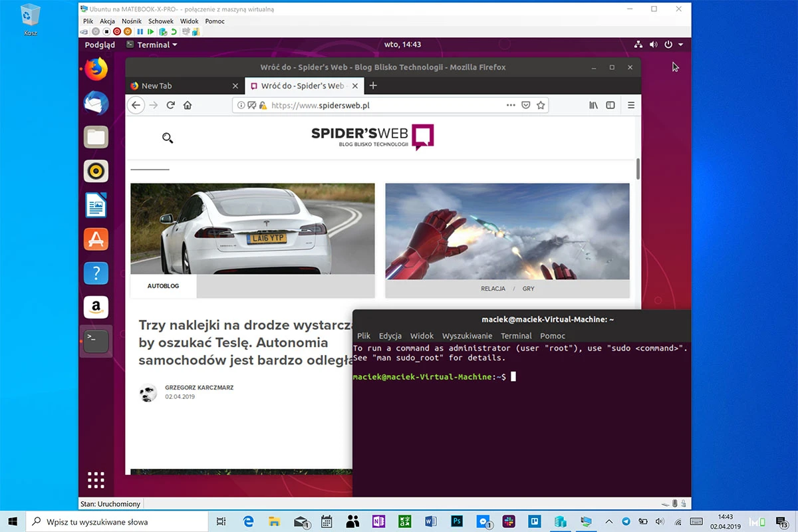Click the GRY category link
Image resolution: width=798 pixels, height=532 pixels.
tap(529, 289)
